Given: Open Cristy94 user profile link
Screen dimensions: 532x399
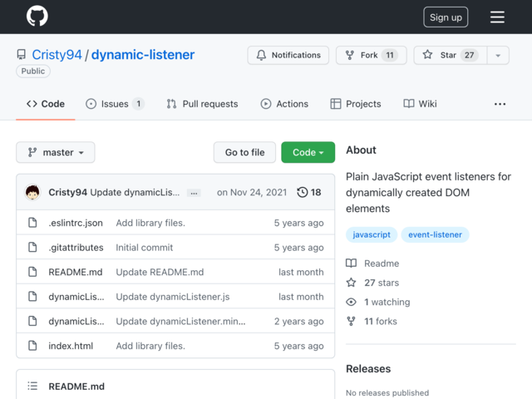Looking at the screenshot, I should 57,55.
